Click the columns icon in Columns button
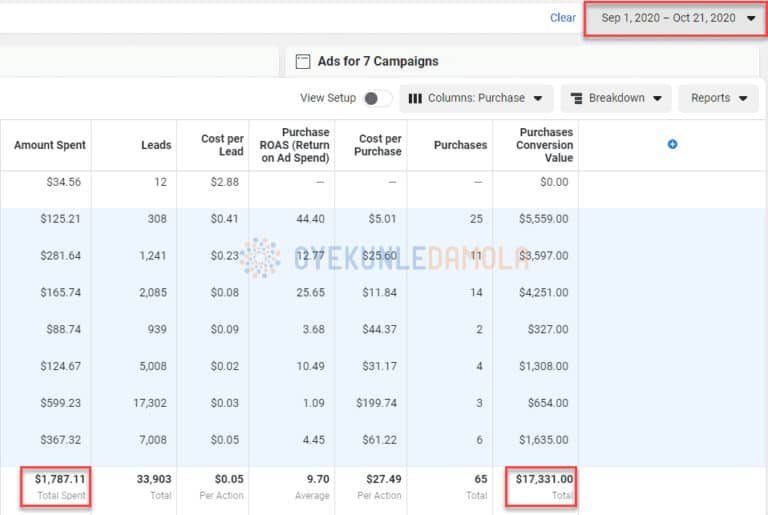 pyautogui.click(x=415, y=98)
